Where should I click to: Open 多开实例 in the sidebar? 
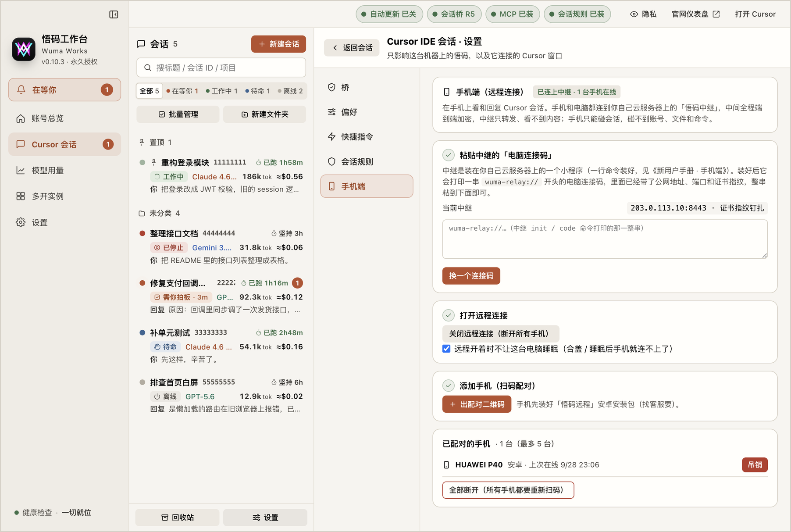click(64, 196)
